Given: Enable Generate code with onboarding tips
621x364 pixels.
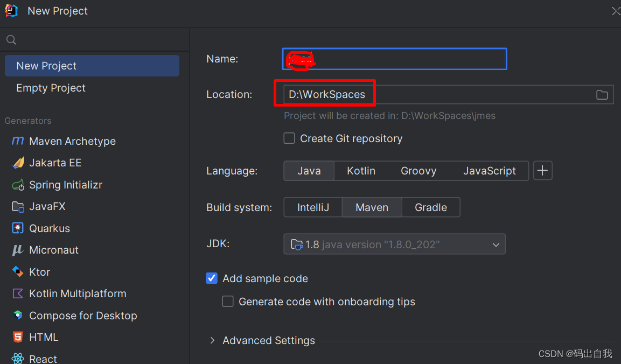Looking at the screenshot, I should [x=228, y=302].
